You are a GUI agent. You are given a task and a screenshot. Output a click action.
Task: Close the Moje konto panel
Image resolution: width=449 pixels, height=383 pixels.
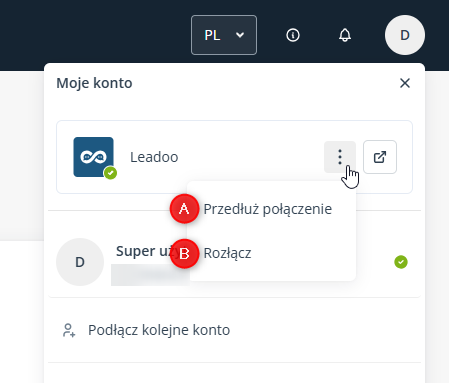click(x=405, y=83)
